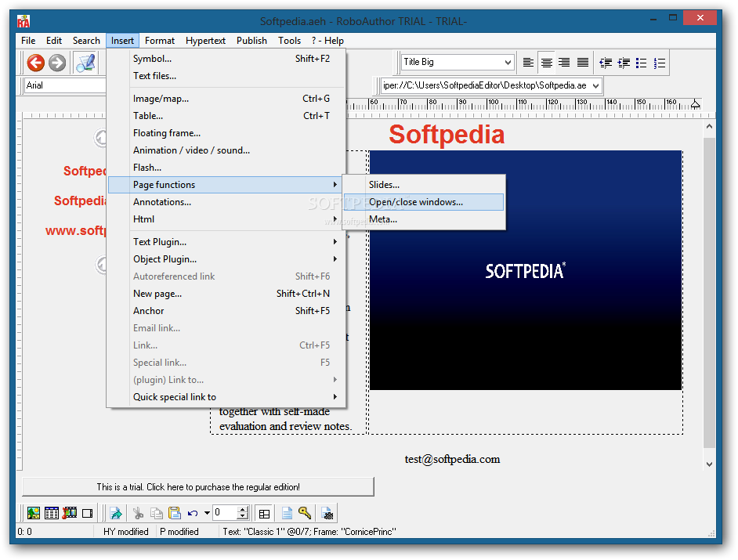Decrease paragraph indent
This screenshot has height=560, width=738.
[606, 63]
